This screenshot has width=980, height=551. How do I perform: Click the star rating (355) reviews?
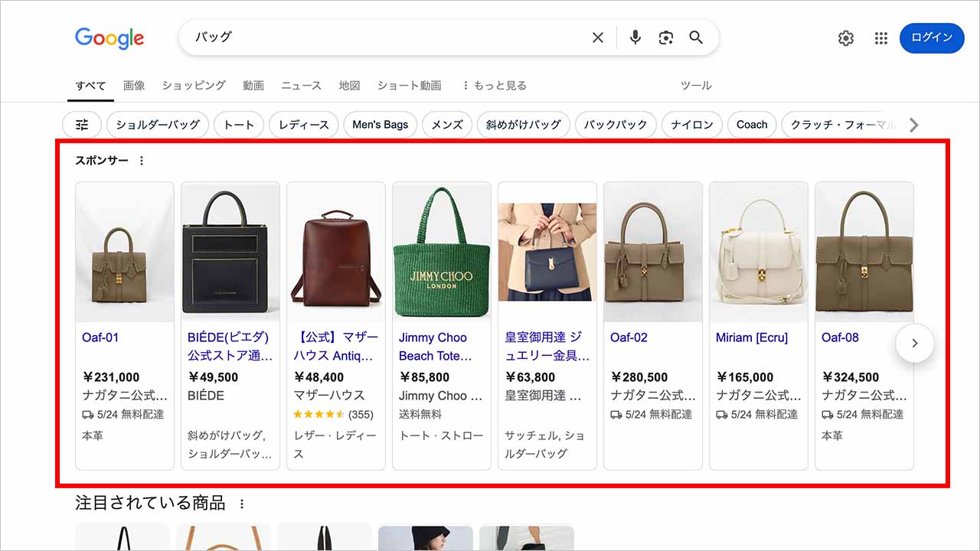tap(334, 415)
